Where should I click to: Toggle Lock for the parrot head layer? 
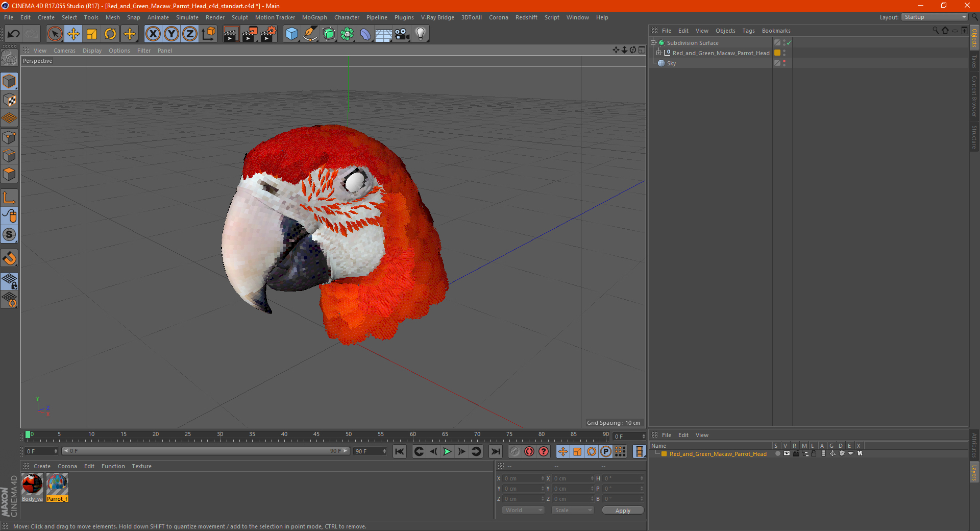(814, 453)
